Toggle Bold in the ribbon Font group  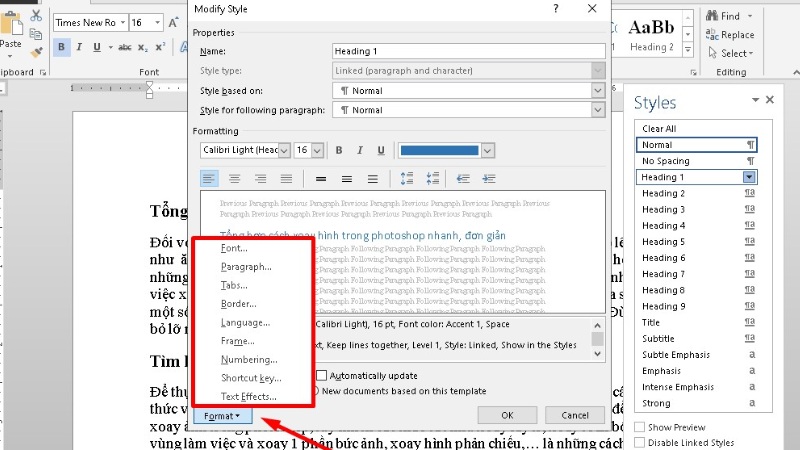pos(62,47)
